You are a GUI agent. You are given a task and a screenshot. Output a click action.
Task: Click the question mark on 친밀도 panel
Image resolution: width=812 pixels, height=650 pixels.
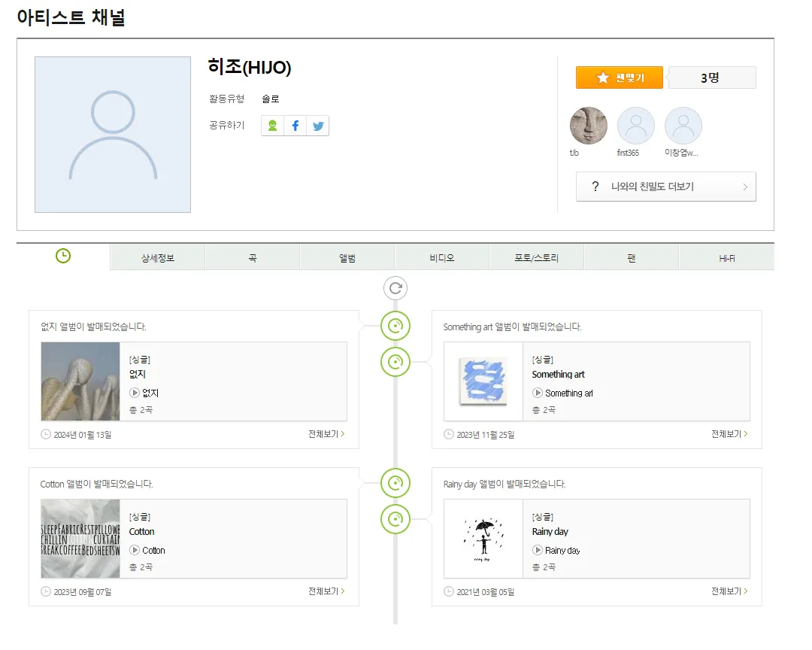tap(596, 187)
